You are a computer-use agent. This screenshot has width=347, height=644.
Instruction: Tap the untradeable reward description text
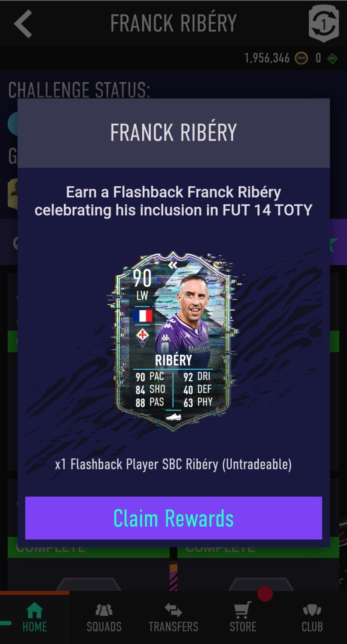tap(173, 464)
